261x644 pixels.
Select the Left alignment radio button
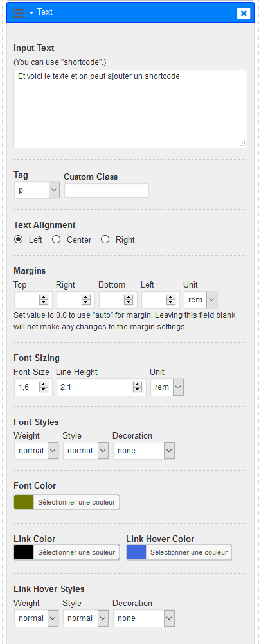[x=19, y=239]
